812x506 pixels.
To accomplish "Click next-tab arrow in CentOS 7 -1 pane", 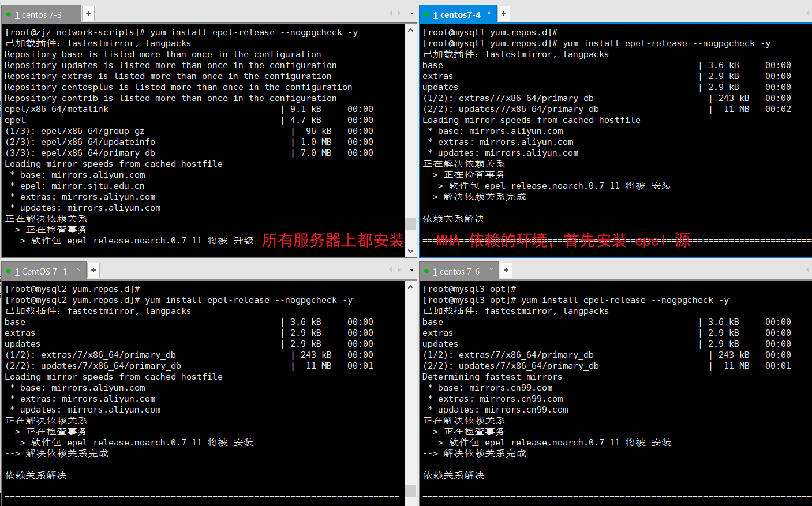I will click(399, 269).
